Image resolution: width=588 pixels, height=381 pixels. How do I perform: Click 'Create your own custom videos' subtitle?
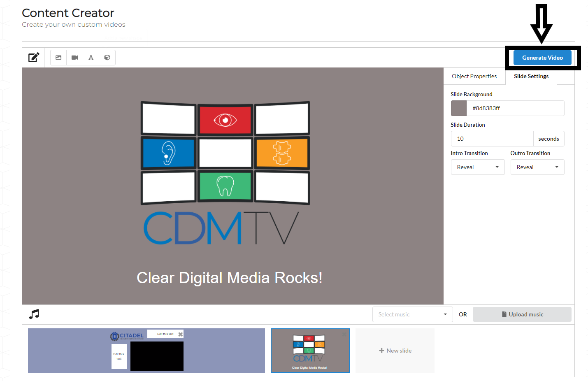(74, 25)
